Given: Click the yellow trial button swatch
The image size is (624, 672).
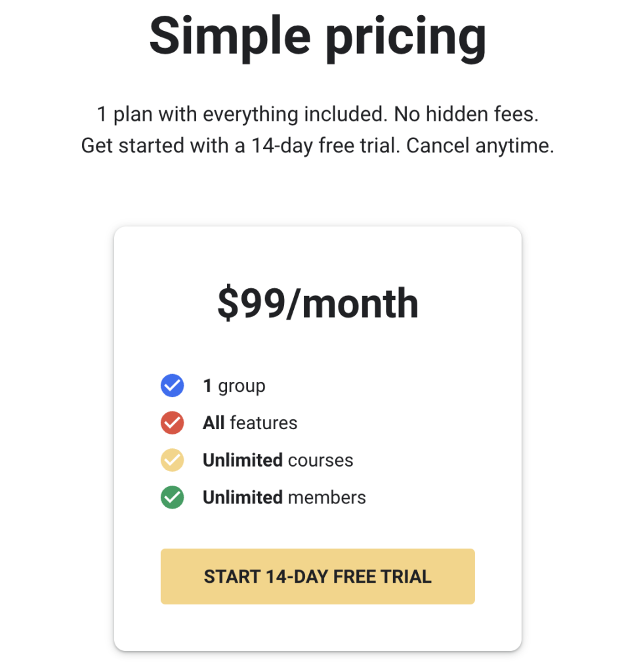Looking at the screenshot, I should coord(318,576).
